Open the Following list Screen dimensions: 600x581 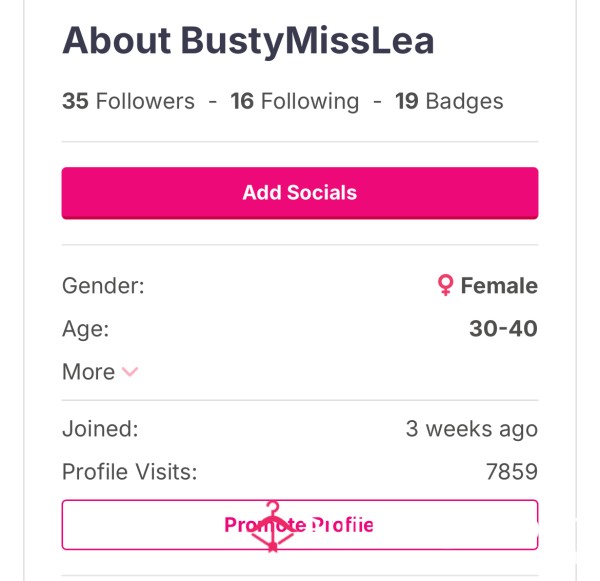tap(295, 101)
